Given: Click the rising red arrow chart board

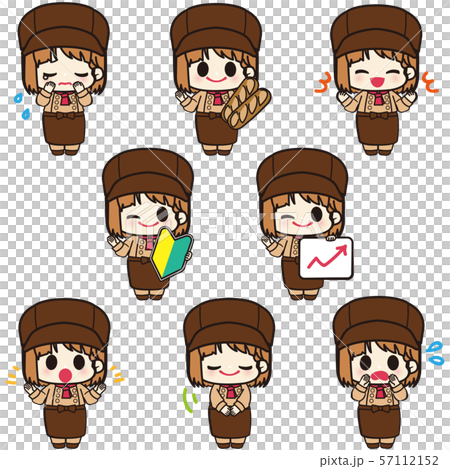Looking at the screenshot, I should click(326, 258).
